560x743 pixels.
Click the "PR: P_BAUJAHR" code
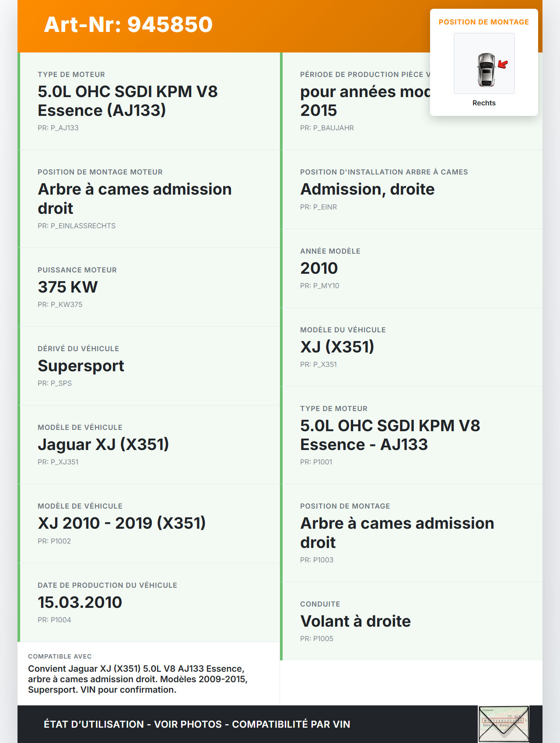(327, 128)
